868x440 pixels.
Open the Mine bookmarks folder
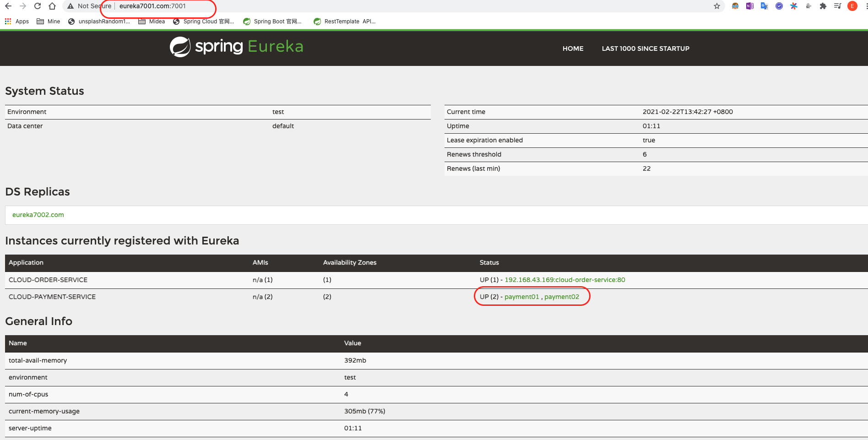[49, 22]
